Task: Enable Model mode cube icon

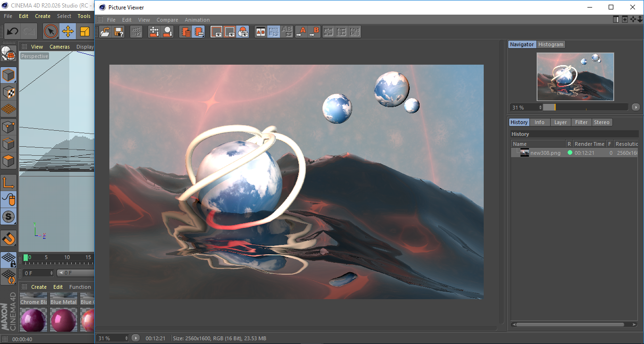Action: (x=8, y=75)
